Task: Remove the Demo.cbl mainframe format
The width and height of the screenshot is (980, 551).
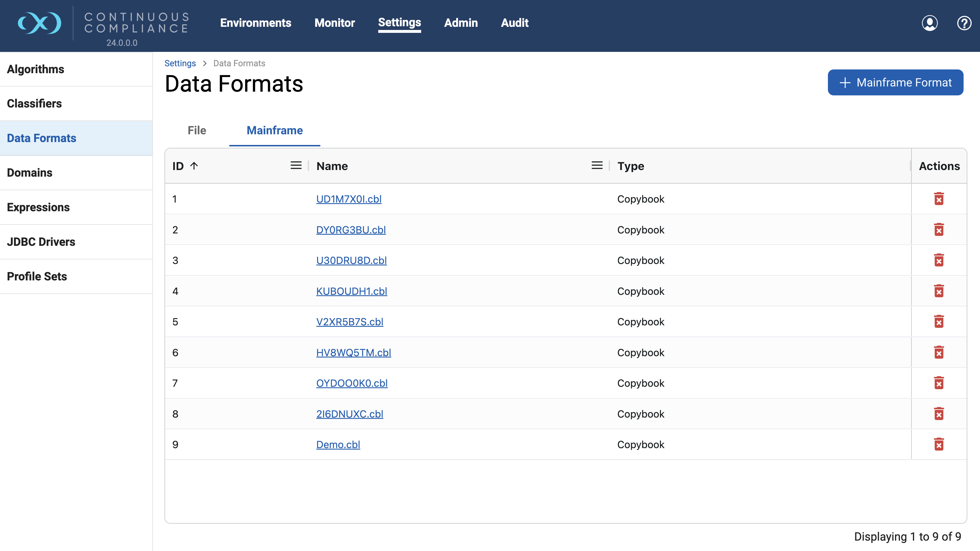Action: pyautogui.click(x=939, y=444)
